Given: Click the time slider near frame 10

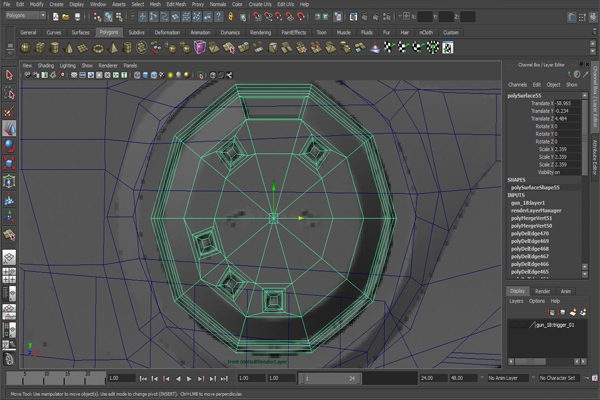Looking at the screenshot, I should 46,379.
